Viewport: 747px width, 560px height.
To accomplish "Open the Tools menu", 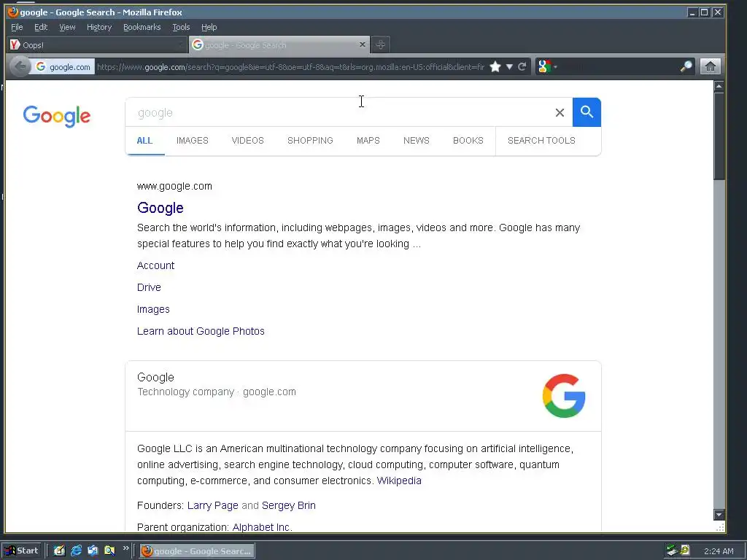I will pyautogui.click(x=181, y=27).
